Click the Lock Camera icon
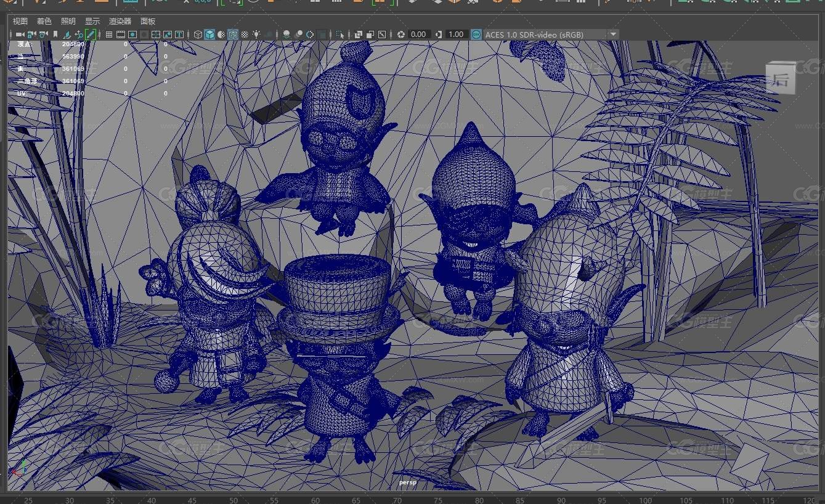 pos(31,35)
